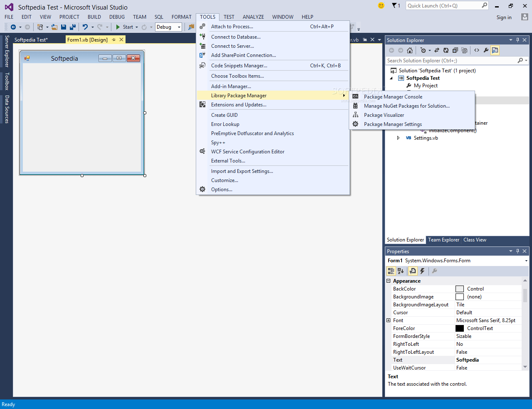
Task: Click the New Project toolbar icon
Action: [40, 27]
